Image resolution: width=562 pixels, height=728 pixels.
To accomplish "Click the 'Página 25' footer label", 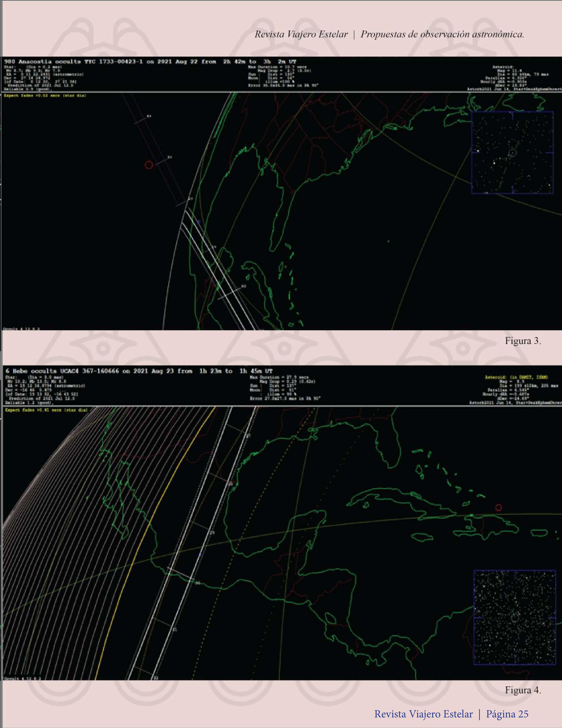I will [x=507, y=714].
